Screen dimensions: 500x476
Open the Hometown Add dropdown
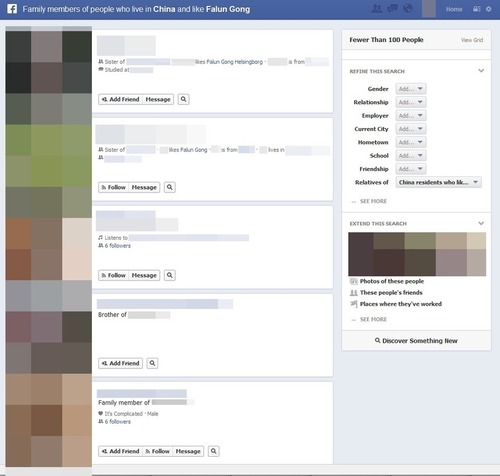point(411,142)
